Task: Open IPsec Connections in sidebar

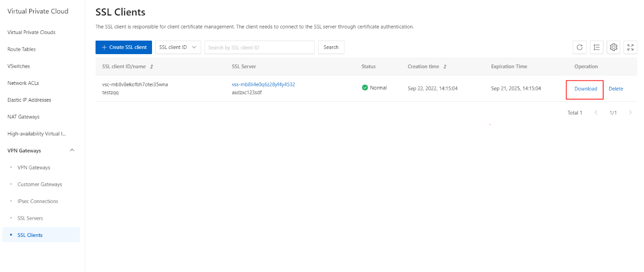Action: coord(38,201)
